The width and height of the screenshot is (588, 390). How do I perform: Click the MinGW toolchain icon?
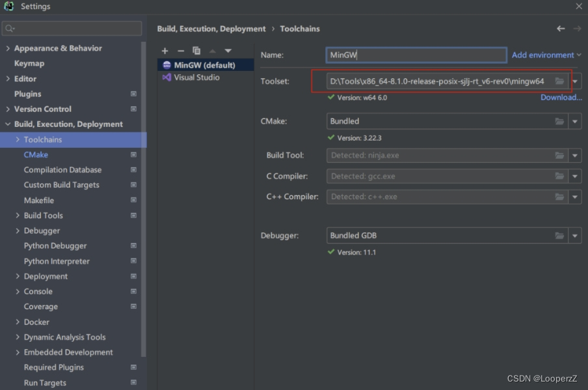[x=167, y=65]
